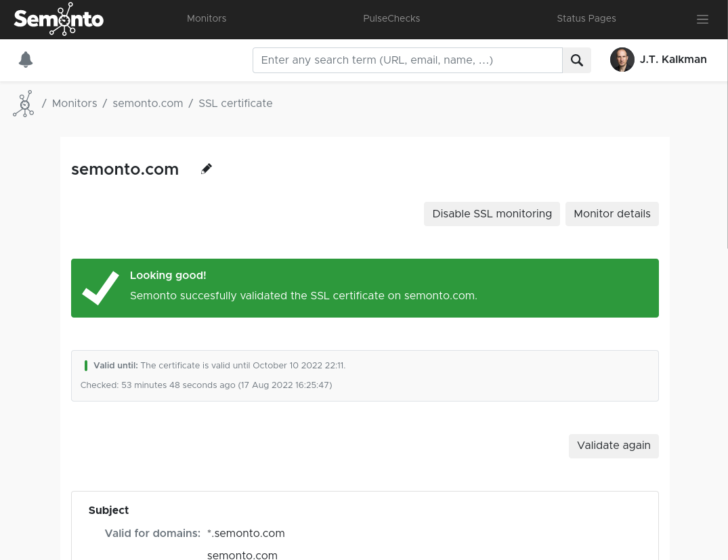Click the SSL certificate breadcrumb
The image size is (728, 560).
235,104
